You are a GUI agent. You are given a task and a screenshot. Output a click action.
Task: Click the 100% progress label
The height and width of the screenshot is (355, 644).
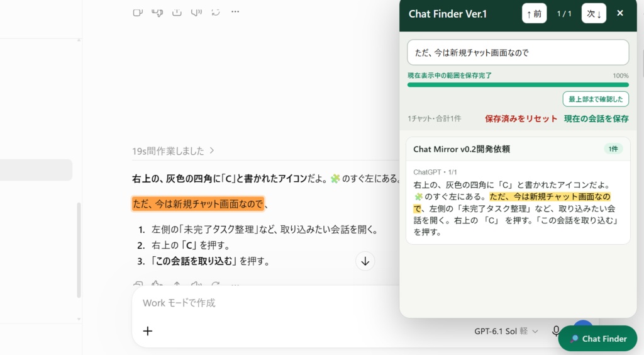pyautogui.click(x=621, y=76)
